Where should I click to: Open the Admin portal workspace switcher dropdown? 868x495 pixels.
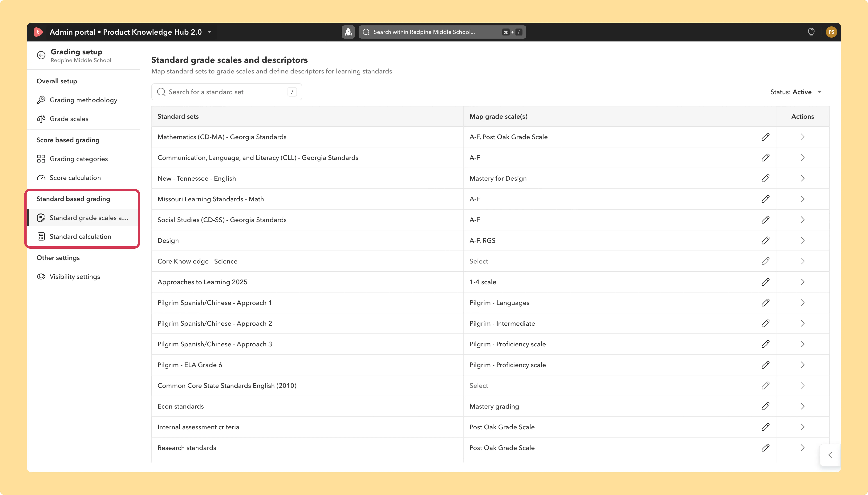pos(209,32)
